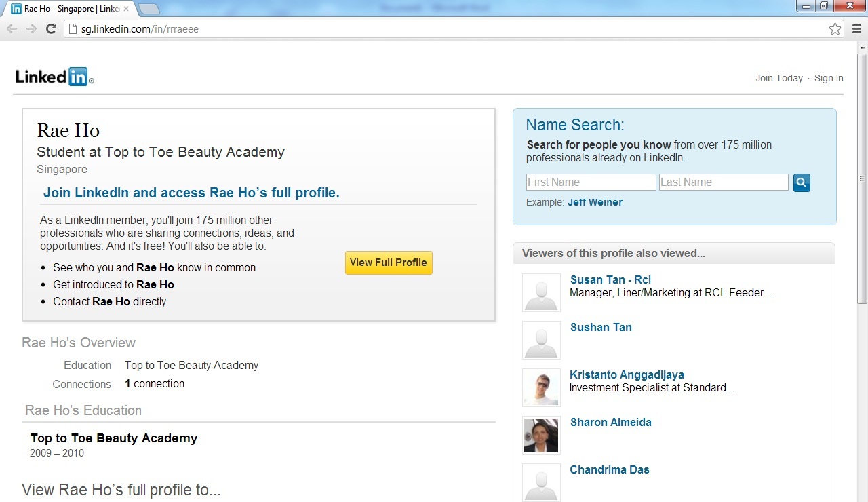Click 'Investment Specialist at Standard...' text
This screenshot has width=868, height=502.
652,388
